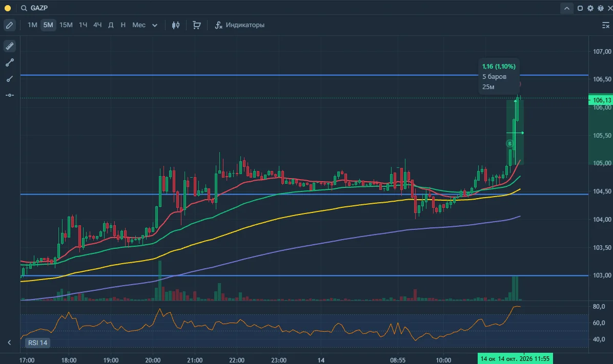The image size is (613, 364).
Task: Select the ruler measurement tool
Action: click(10, 46)
